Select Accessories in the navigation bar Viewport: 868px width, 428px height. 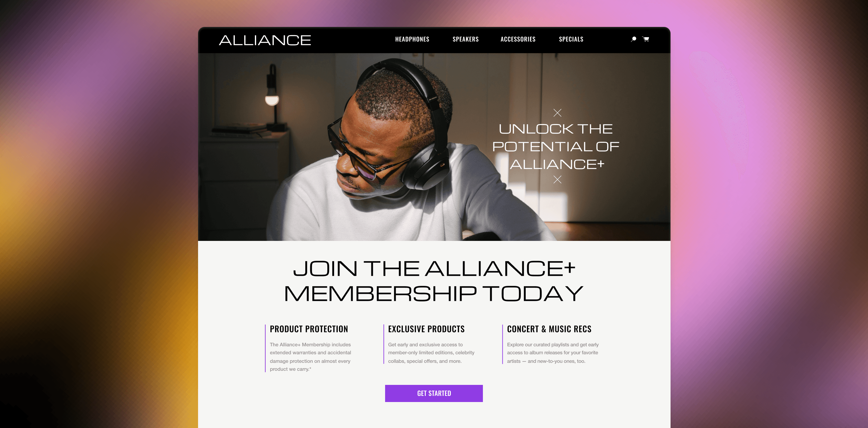point(518,39)
